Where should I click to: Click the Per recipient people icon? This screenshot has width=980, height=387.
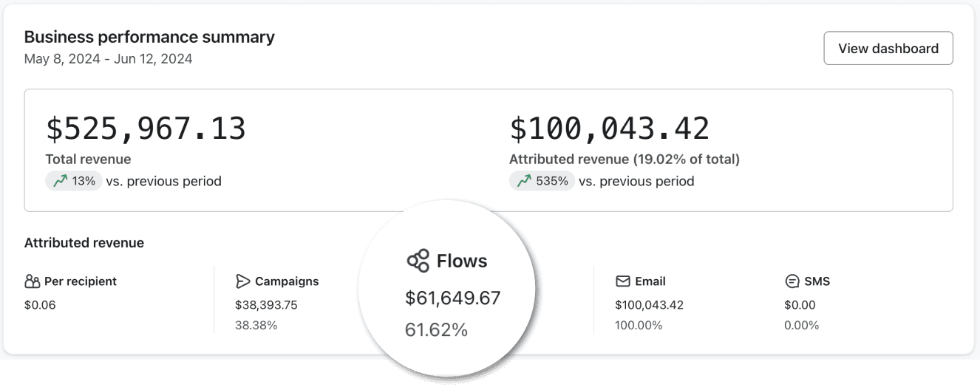(32, 281)
